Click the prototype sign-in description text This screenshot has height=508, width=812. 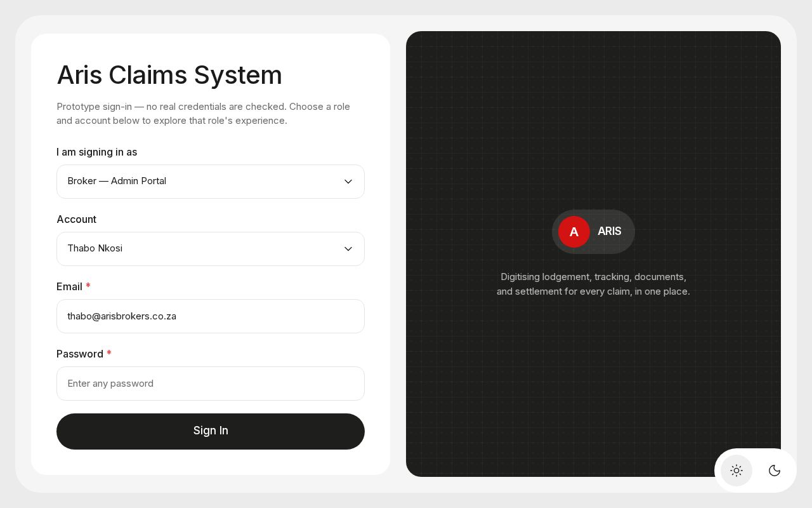[204, 114]
